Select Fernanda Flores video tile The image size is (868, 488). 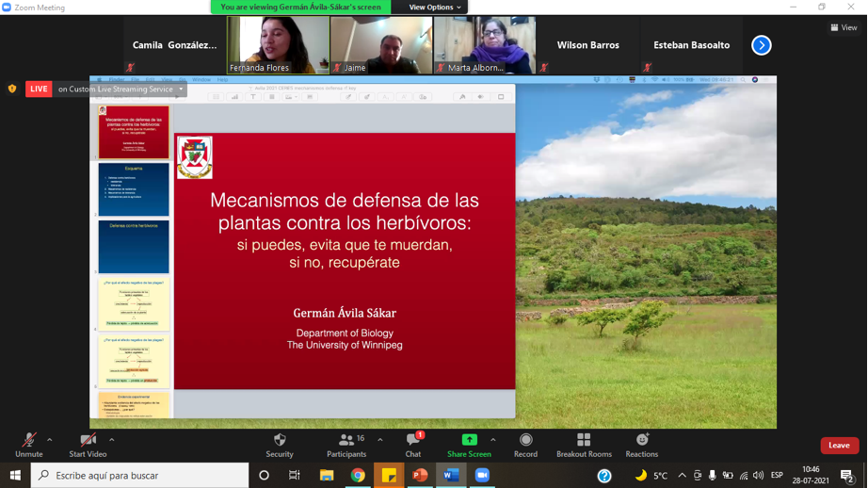278,45
